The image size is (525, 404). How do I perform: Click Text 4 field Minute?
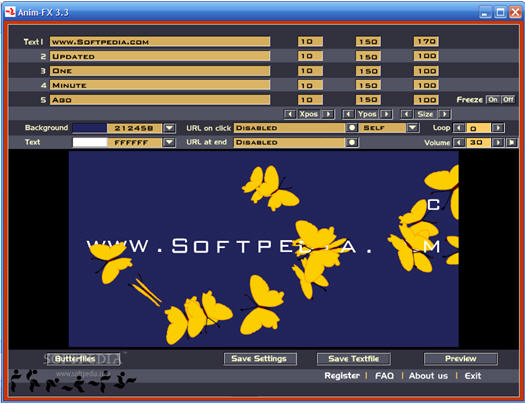[x=160, y=85]
